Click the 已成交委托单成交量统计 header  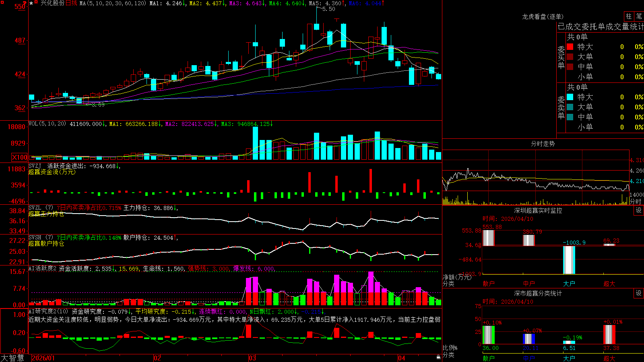tap(601, 27)
